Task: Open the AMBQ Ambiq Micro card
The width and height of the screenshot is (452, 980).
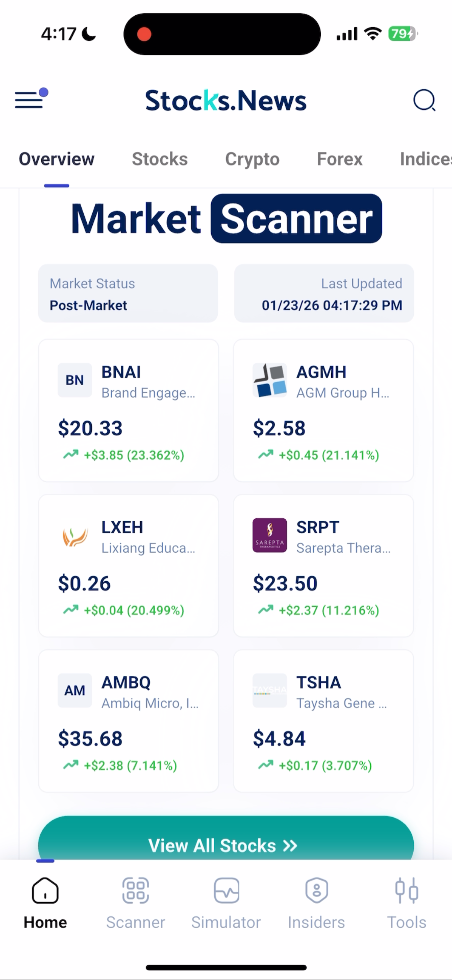Action: point(128,721)
